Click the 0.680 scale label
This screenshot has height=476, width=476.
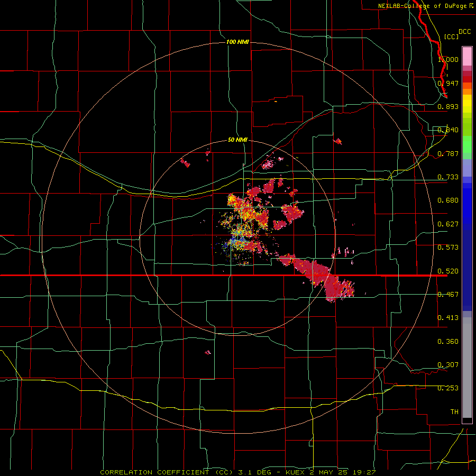coord(448,200)
